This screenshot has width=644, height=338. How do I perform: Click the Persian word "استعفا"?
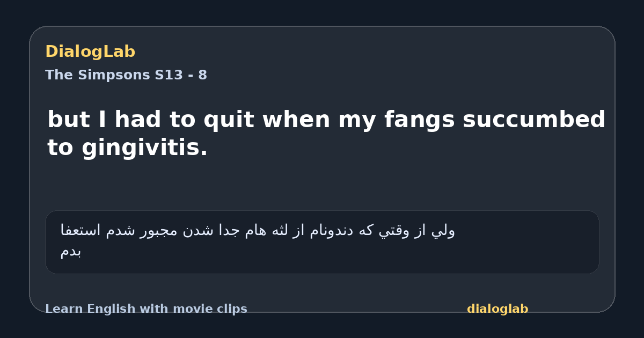point(80,231)
